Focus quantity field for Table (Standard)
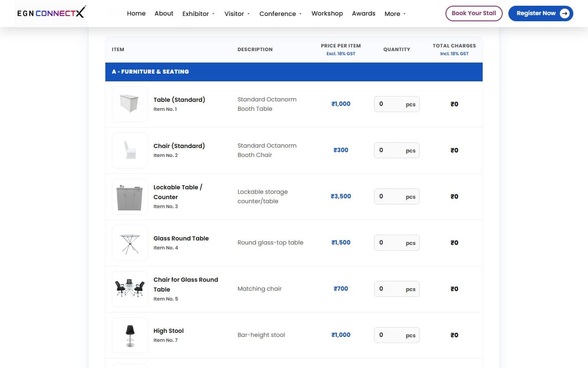Image resolution: width=588 pixels, height=368 pixels. click(396, 104)
